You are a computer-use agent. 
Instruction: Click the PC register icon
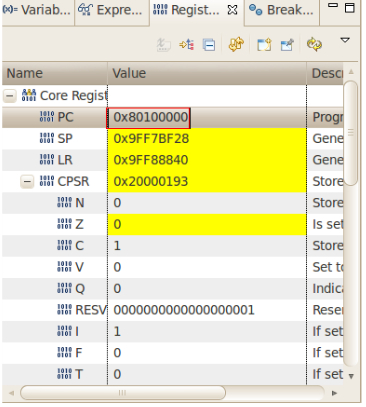click(47, 117)
